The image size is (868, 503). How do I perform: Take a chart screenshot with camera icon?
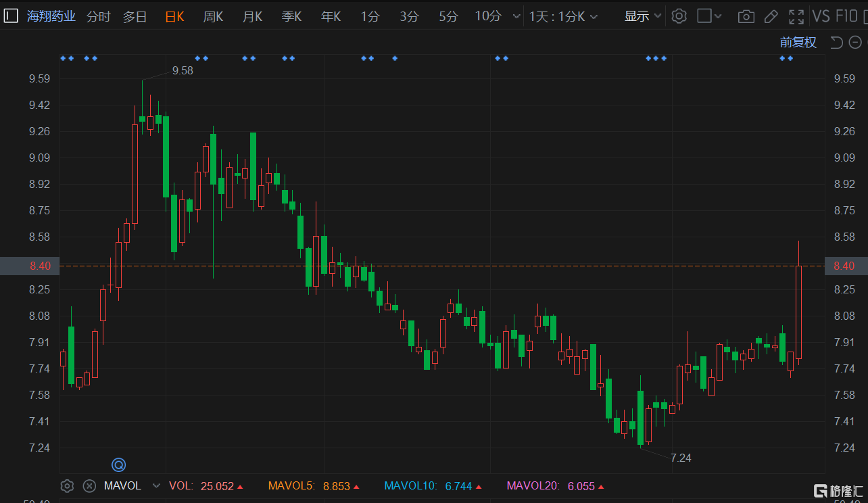point(746,16)
